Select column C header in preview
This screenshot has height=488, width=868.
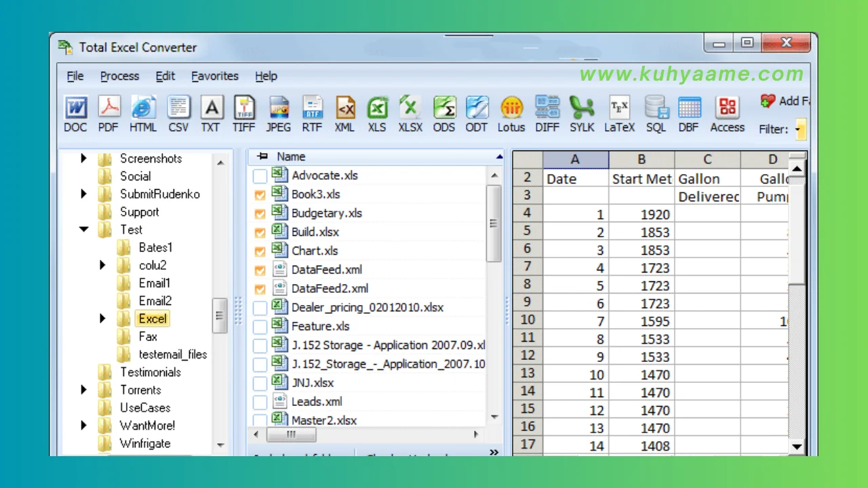pos(707,159)
